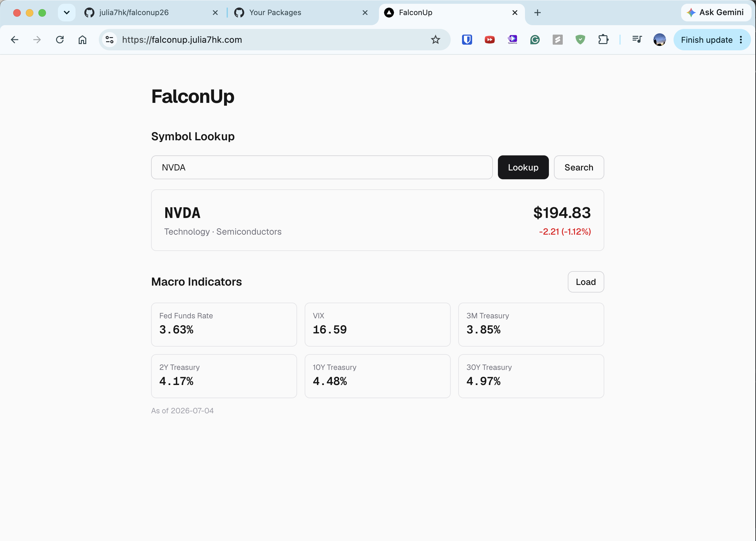756x541 pixels.
Task: Go back with the browser back arrow
Action: point(14,40)
